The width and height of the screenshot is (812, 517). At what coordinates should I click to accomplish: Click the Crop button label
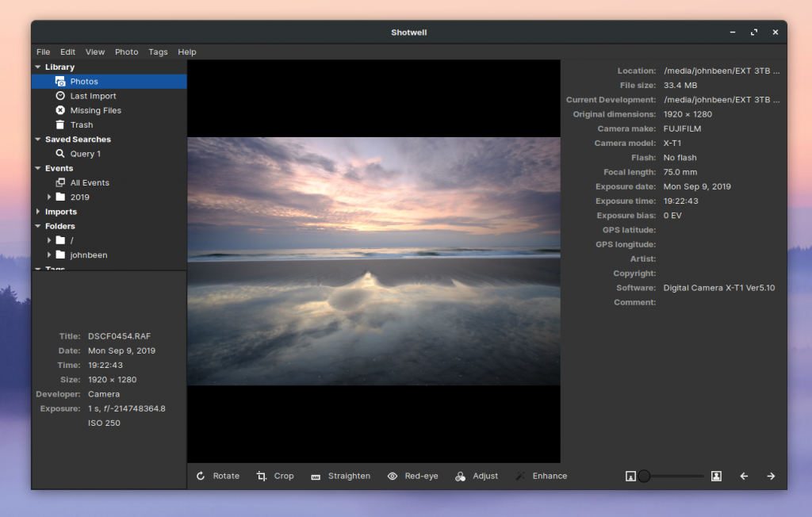coord(284,476)
